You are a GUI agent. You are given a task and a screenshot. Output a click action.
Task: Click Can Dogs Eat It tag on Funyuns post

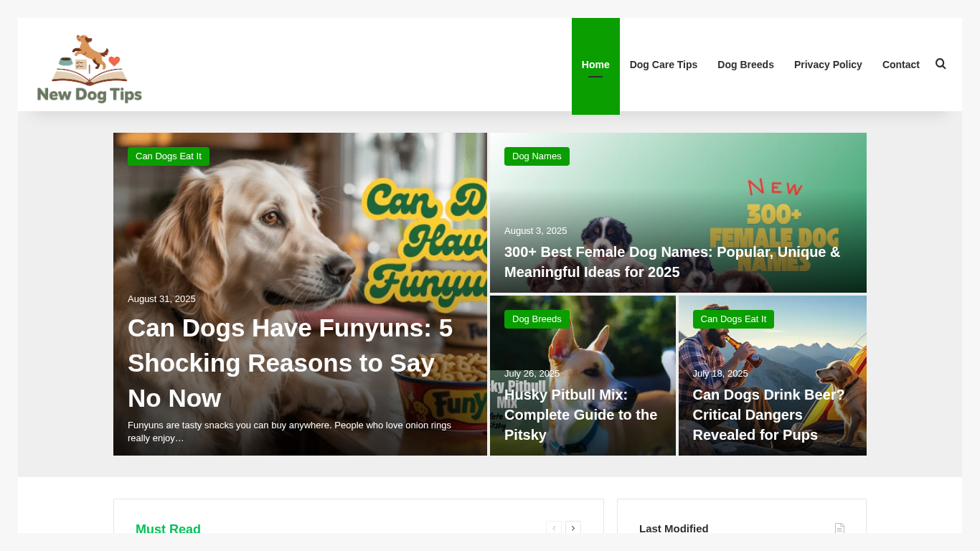click(x=169, y=156)
